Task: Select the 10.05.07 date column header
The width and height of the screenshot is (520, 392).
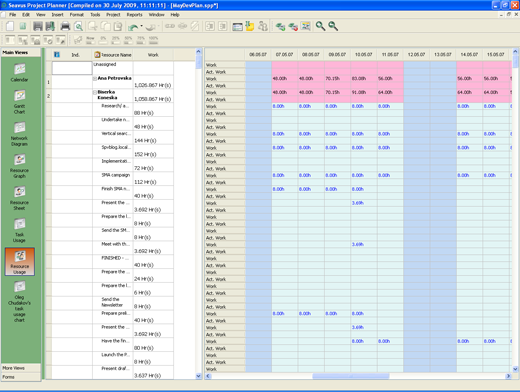Action: 364,54
